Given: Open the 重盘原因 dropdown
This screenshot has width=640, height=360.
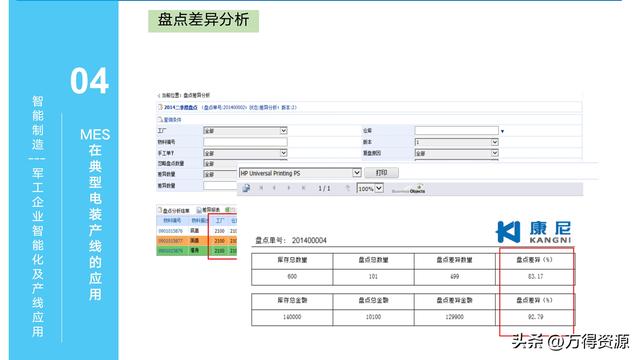Looking at the screenshot, I should pyautogui.click(x=456, y=153).
